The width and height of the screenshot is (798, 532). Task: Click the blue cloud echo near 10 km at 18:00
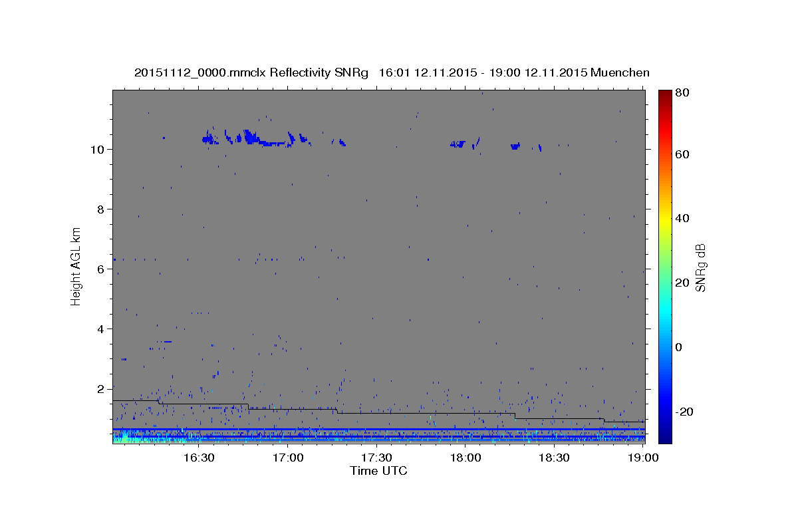coord(457,144)
